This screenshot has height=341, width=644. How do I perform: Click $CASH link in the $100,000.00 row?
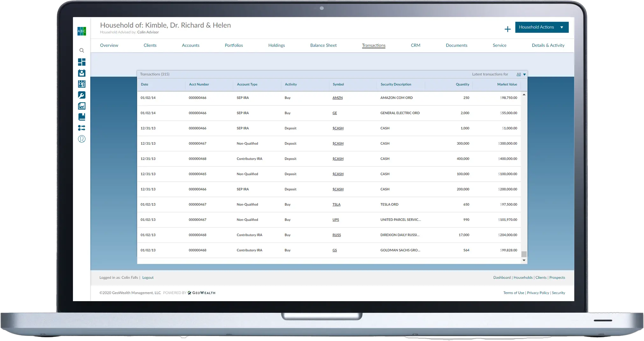click(x=338, y=174)
